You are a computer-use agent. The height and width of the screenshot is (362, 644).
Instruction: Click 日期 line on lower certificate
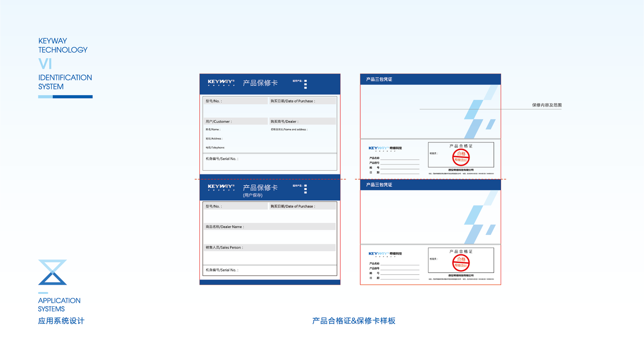395,278
